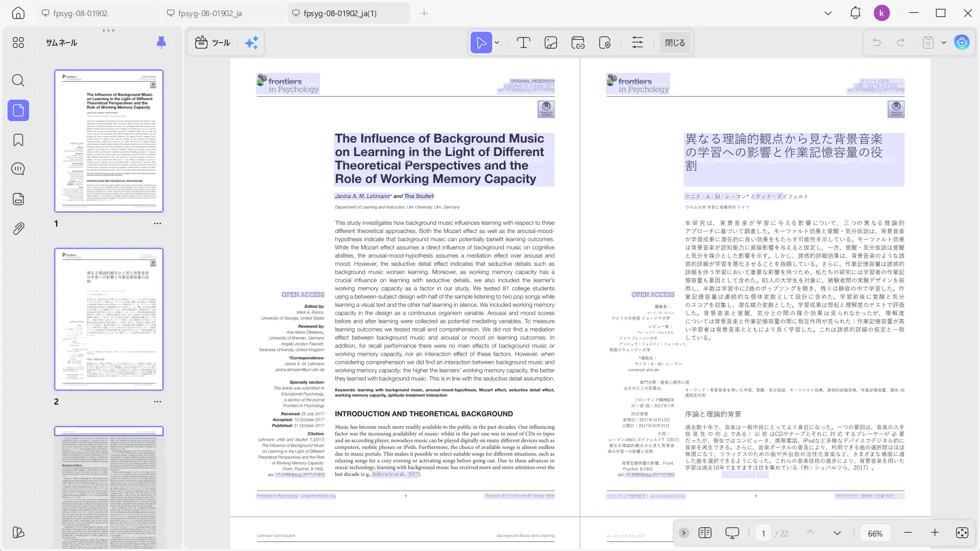Screen dimensions: 980x551
Task: Select page 2 thumbnail
Action: click(109, 319)
